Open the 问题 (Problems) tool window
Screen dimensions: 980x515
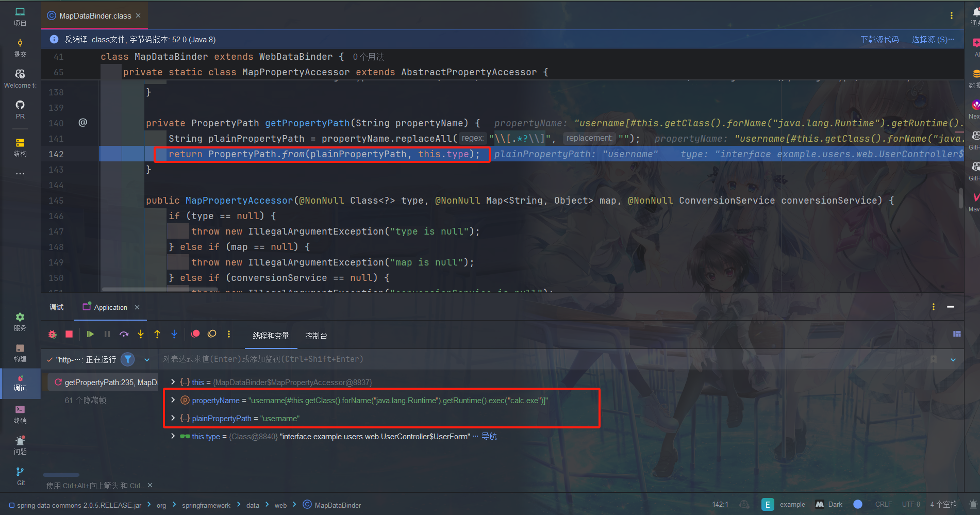[20, 445]
